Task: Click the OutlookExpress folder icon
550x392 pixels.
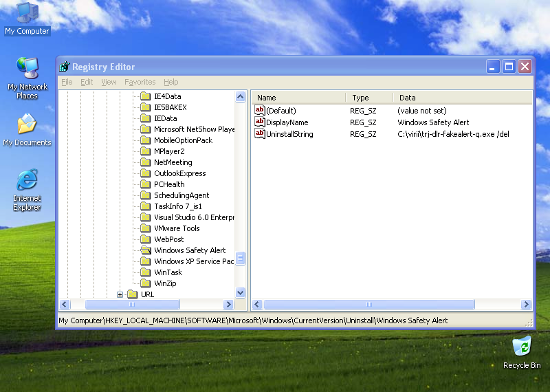Action: [x=145, y=173]
